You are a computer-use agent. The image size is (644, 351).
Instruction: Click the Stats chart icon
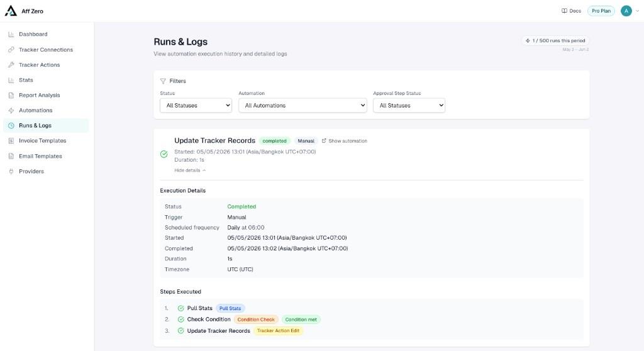[11, 80]
